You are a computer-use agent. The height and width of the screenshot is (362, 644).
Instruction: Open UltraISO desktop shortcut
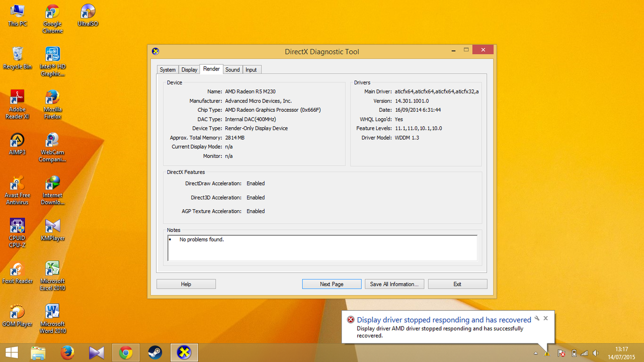click(x=88, y=16)
